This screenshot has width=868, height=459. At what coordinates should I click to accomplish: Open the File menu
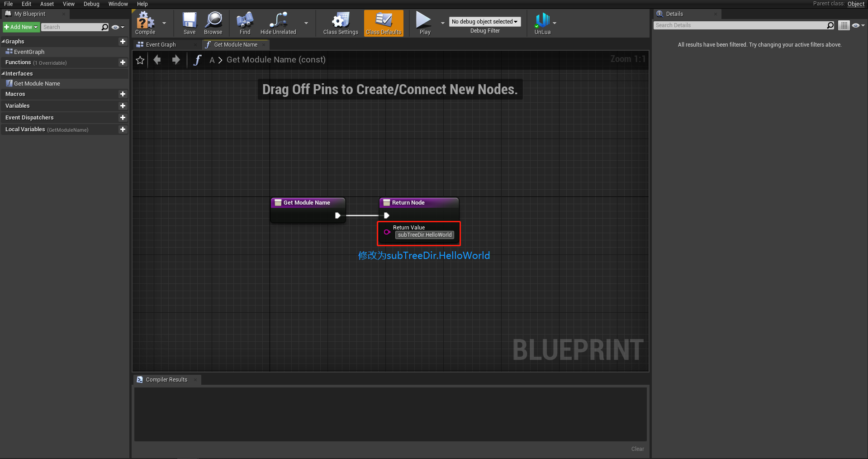[8, 4]
